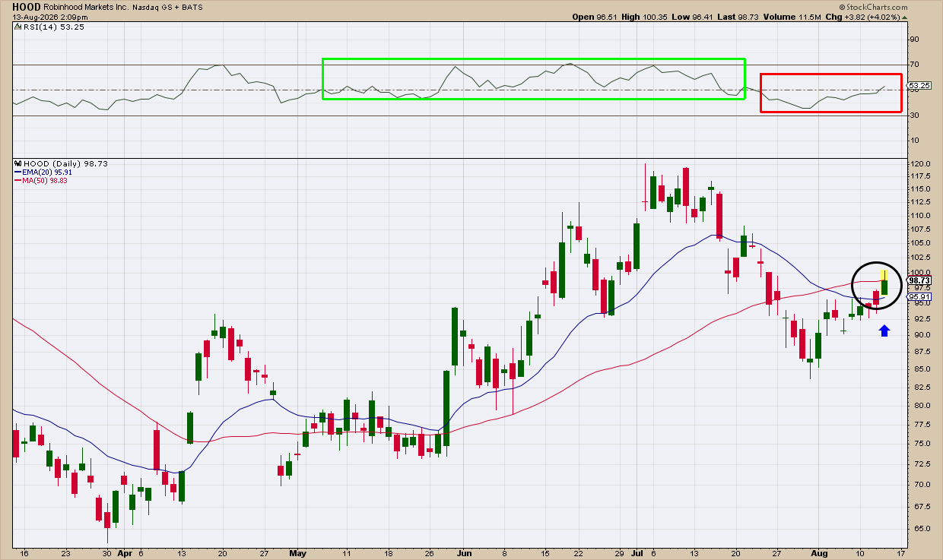The width and height of the screenshot is (943, 560).
Task: Click the 23 date label on date axis
Action: [x=66, y=554]
